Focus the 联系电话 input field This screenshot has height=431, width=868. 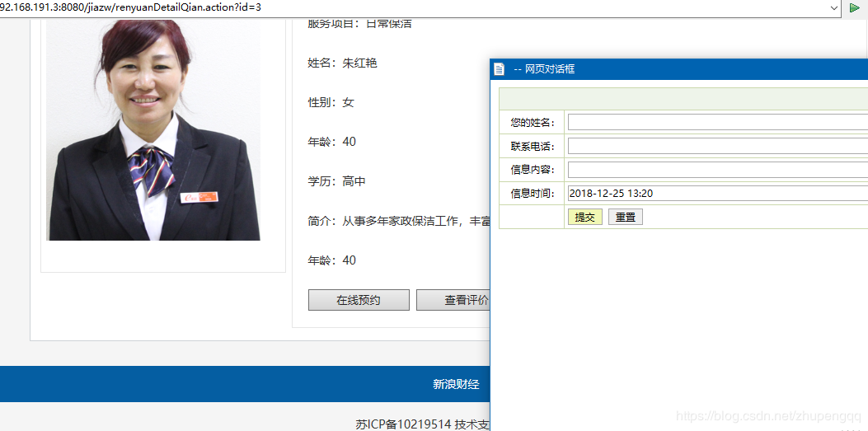718,146
